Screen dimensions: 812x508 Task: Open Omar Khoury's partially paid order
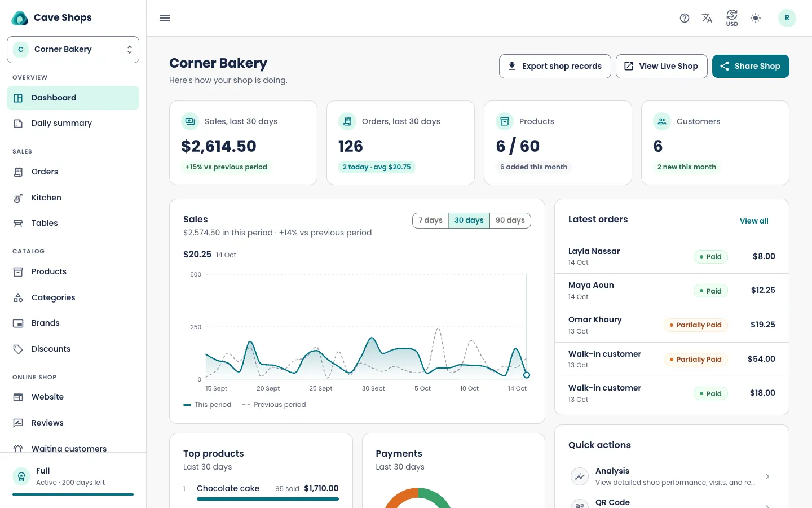click(x=672, y=325)
